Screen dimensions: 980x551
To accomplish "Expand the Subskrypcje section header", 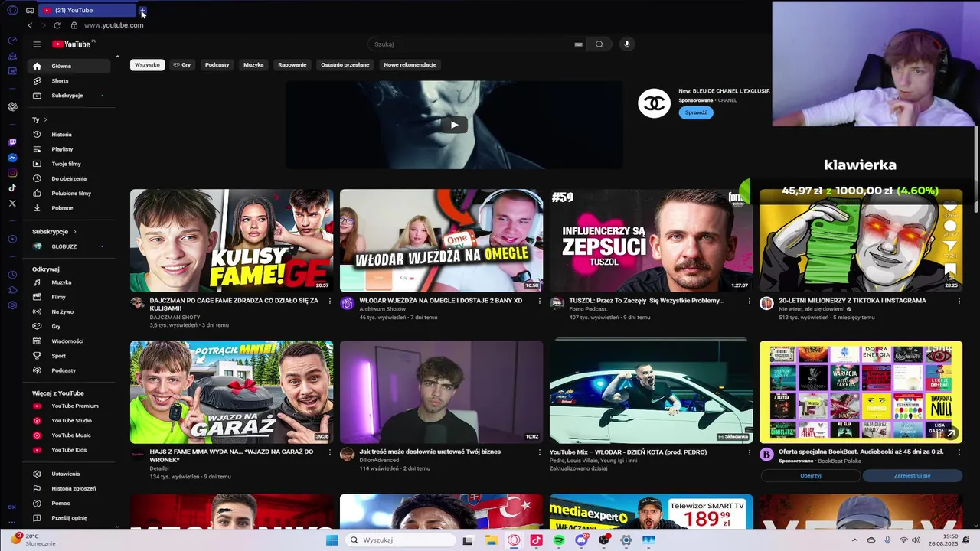I will click(54, 232).
